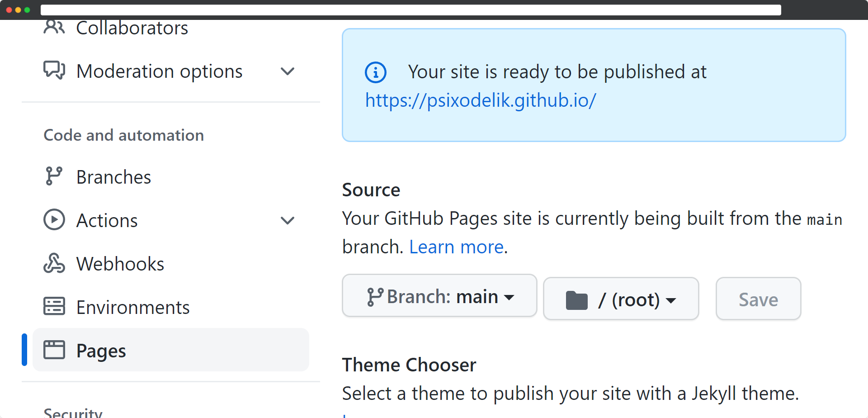Follow the Learn more link
Viewport: 868px width, 418px height.
456,246
